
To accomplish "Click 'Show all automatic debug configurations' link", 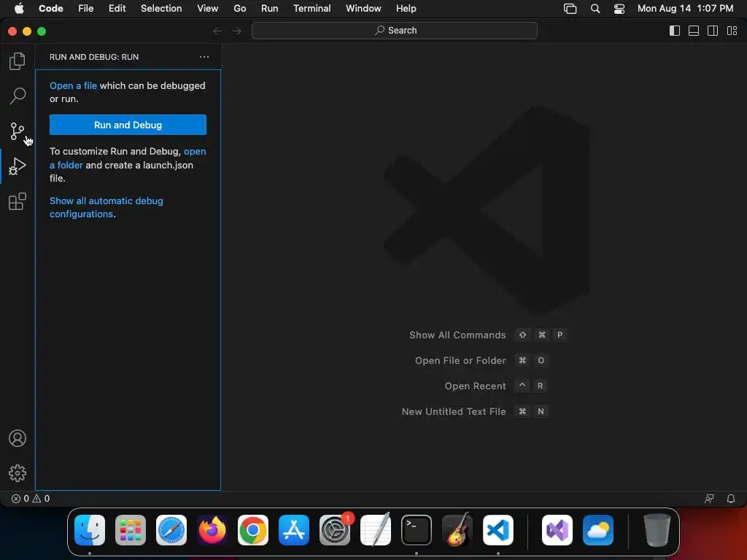I will [x=107, y=208].
